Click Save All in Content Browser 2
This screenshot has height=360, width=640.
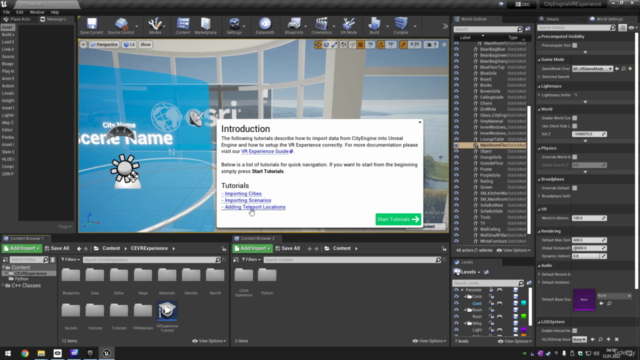point(288,248)
